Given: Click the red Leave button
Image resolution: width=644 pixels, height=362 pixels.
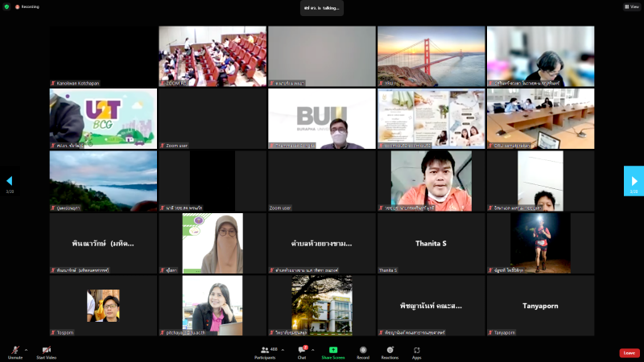Looking at the screenshot, I should click(x=630, y=352).
